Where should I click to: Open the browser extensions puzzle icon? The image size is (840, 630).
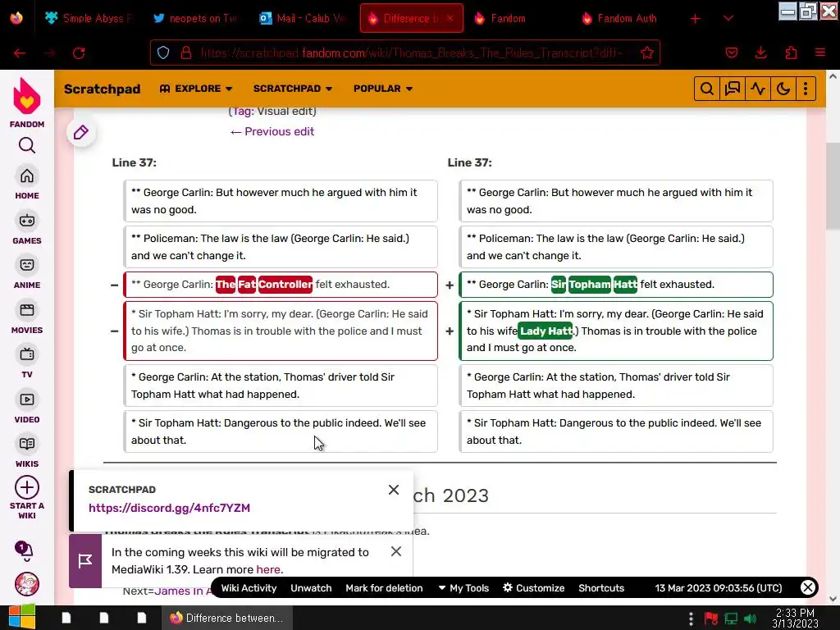click(791, 52)
